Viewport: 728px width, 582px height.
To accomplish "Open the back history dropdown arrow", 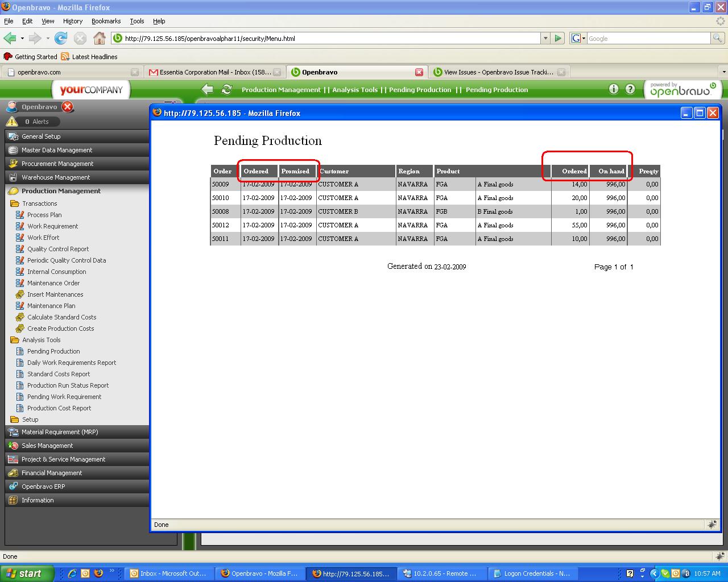I will click(22, 39).
